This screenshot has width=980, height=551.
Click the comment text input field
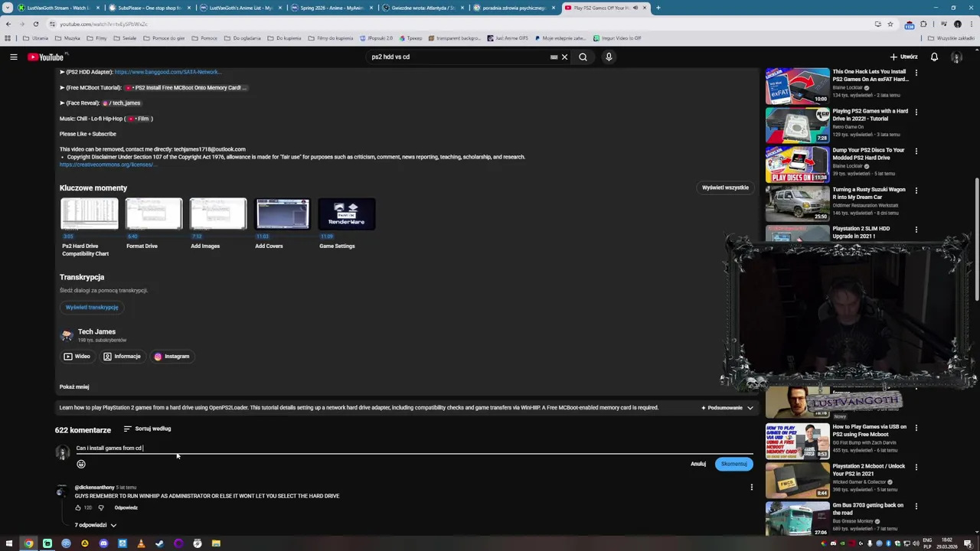pos(413,448)
